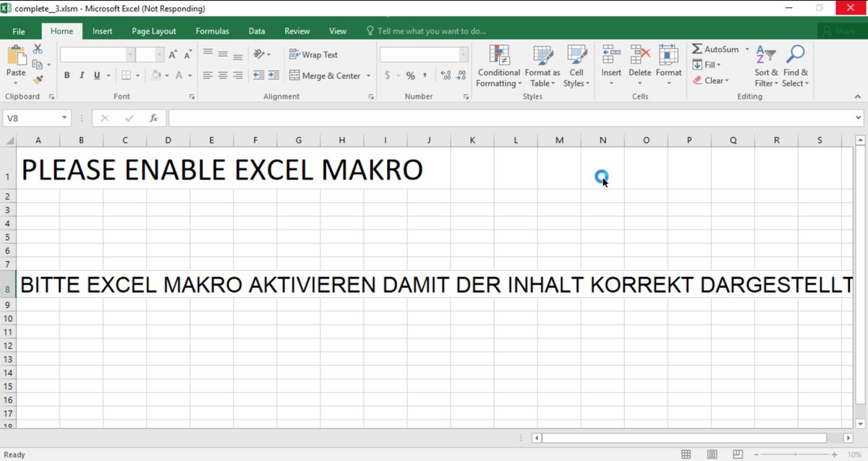Image resolution: width=868 pixels, height=461 pixels.
Task: Open the Fill menu
Action: (707, 65)
